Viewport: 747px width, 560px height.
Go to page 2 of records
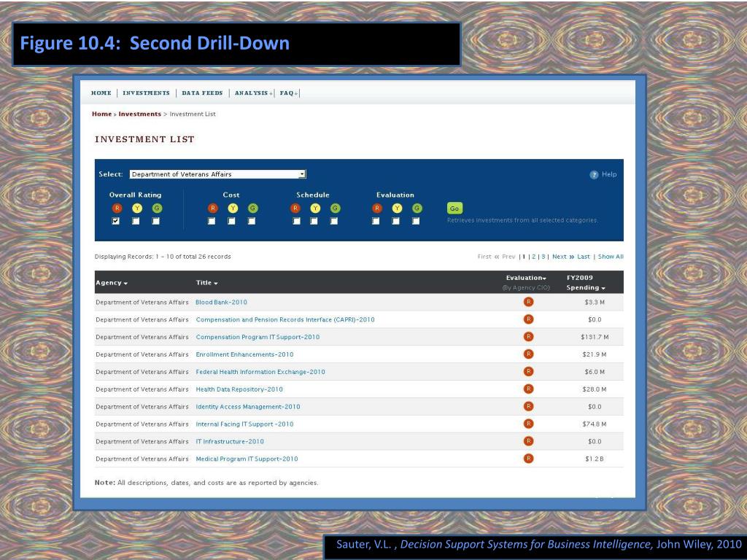click(534, 257)
